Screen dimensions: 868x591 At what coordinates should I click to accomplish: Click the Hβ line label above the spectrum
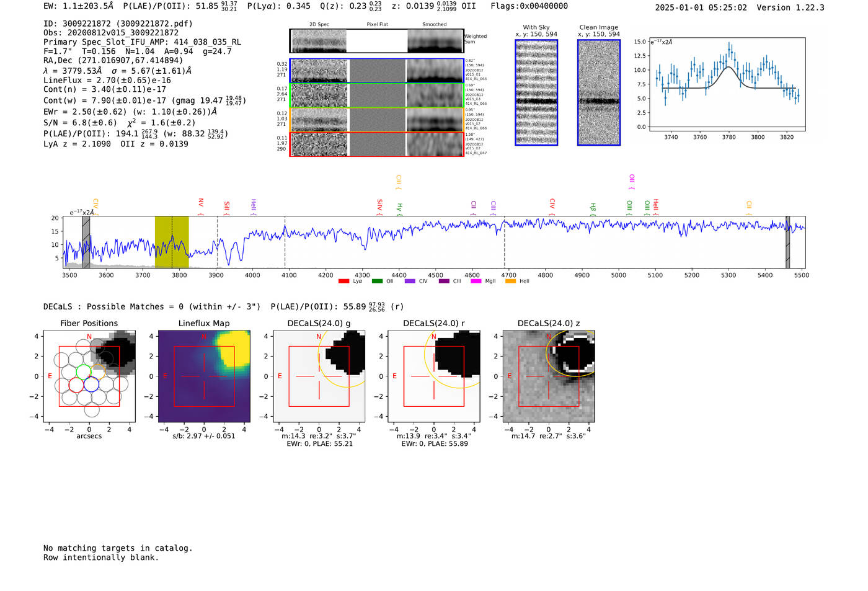point(593,209)
